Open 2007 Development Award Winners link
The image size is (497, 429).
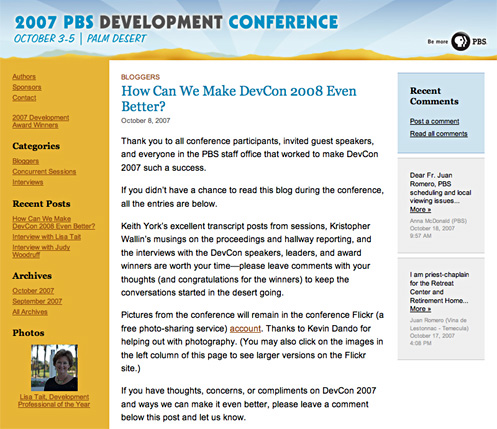tap(41, 121)
